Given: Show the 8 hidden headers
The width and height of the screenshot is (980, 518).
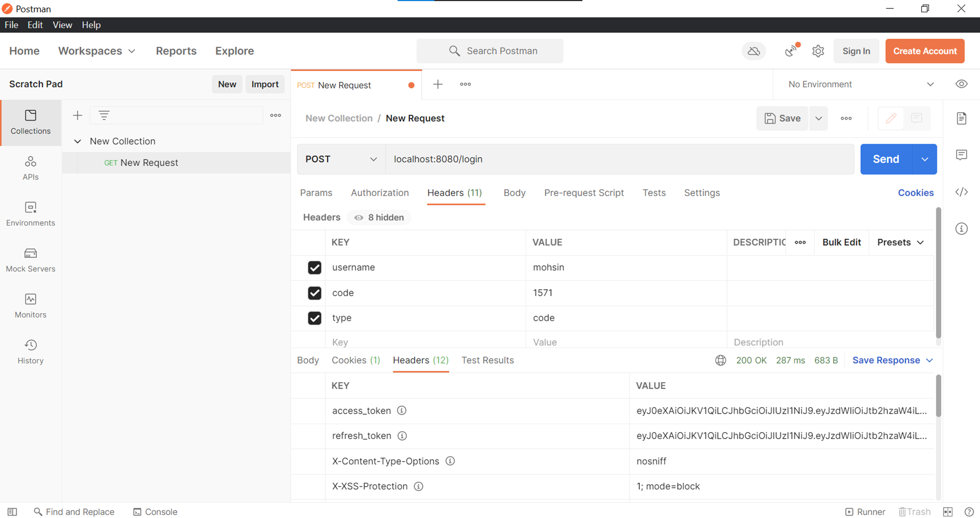Looking at the screenshot, I should [378, 217].
